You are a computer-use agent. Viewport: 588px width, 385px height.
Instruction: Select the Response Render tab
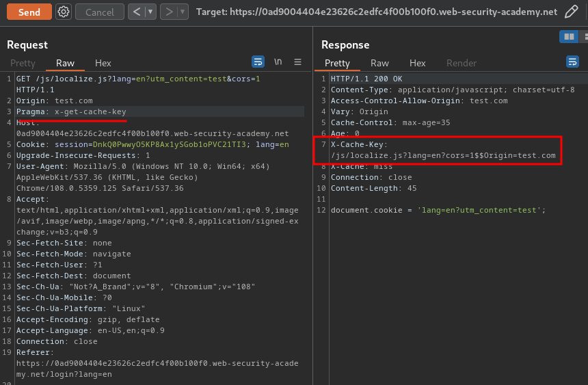pos(462,63)
